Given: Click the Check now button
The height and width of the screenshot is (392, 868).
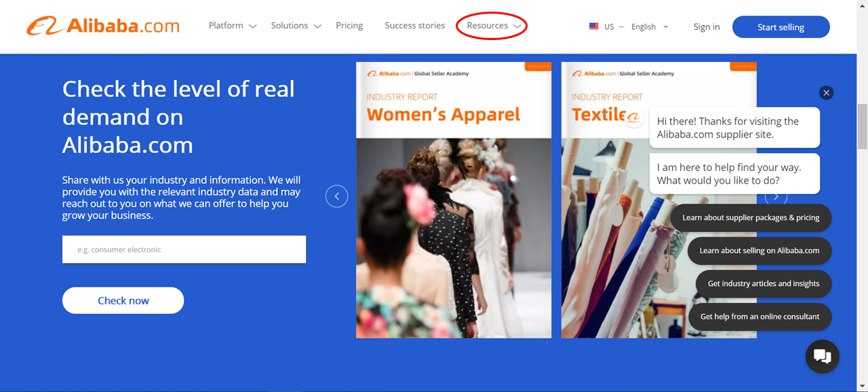Looking at the screenshot, I should point(123,300).
